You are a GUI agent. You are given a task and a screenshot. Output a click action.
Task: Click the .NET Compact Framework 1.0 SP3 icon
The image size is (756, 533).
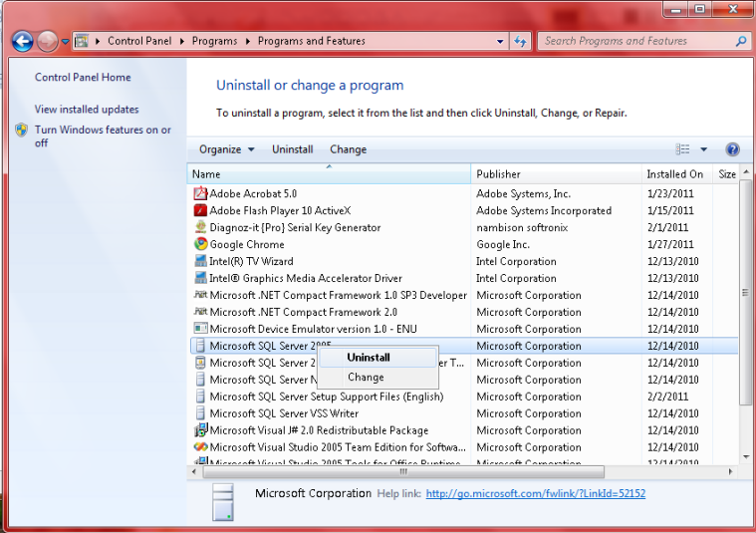(200, 295)
